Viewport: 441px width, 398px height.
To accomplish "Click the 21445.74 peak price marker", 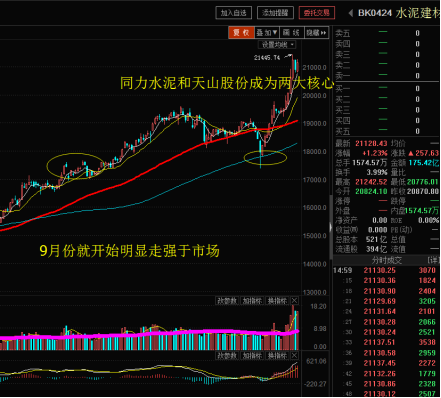I will pos(267,58).
